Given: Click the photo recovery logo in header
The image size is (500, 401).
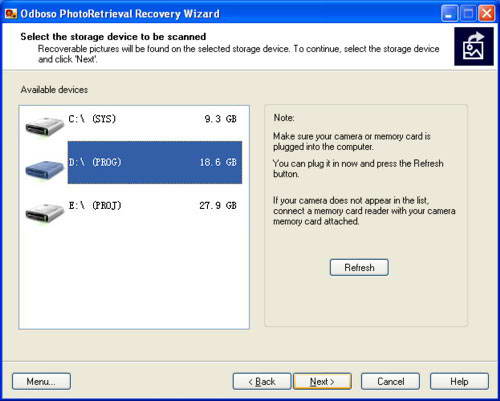Looking at the screenshot, I should coord(474,46).
